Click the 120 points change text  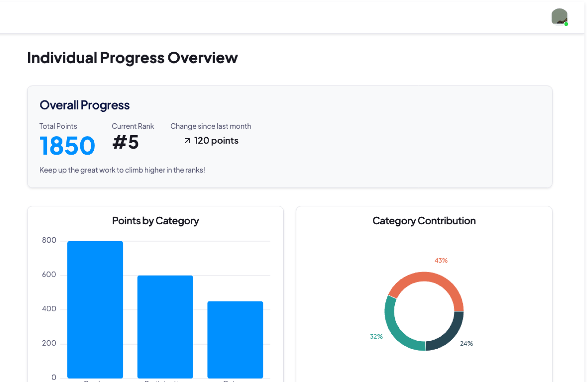pyautogui.click(x=216, y=140)
